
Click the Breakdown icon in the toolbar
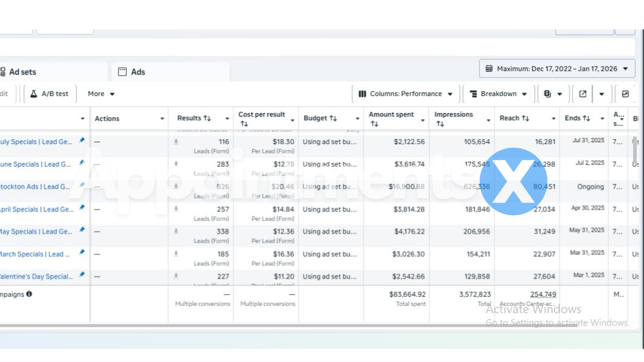pyautogui.click(x=474, y=94)
